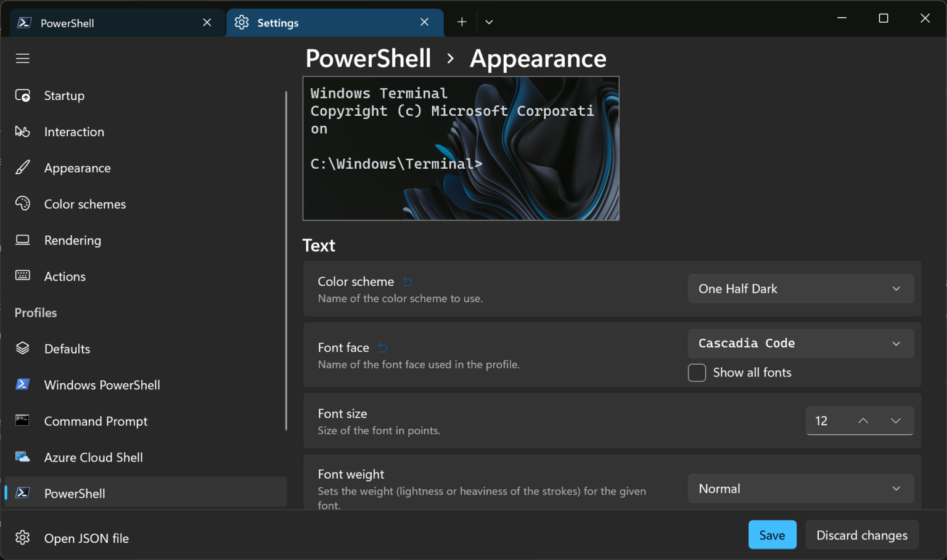
Task: Open the Startup settings page
Action: [x=64, y=95]
